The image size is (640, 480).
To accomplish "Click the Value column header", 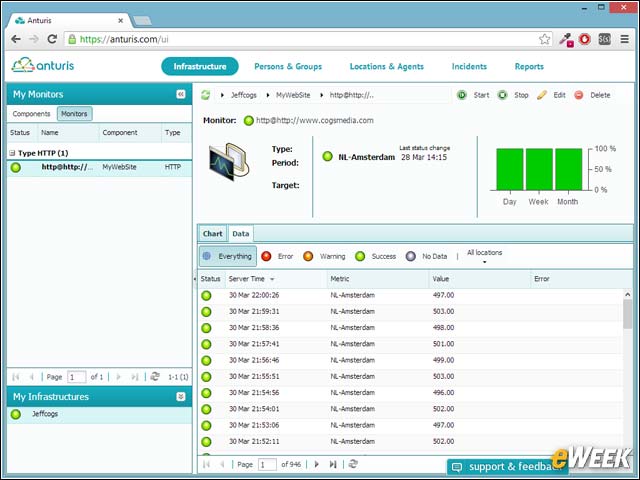I will 479,279.
